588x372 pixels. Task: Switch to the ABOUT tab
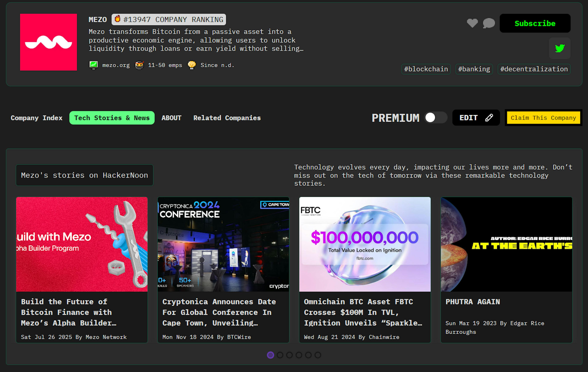pyautogui.click(x=171, y=118)
